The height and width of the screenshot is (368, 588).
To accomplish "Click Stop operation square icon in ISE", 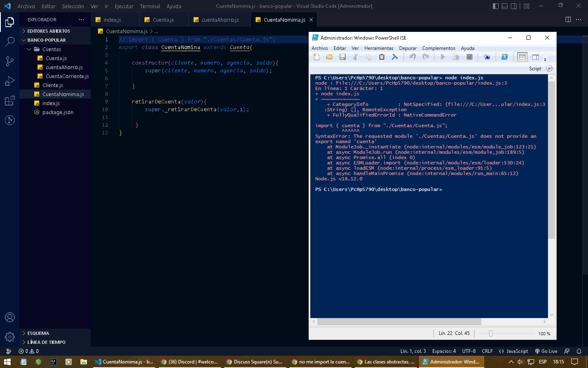I will (x=470, y=57).
